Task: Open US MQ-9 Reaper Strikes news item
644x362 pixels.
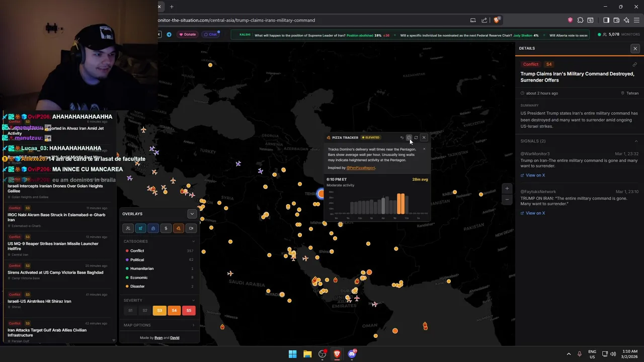Action: coord(57,246)
